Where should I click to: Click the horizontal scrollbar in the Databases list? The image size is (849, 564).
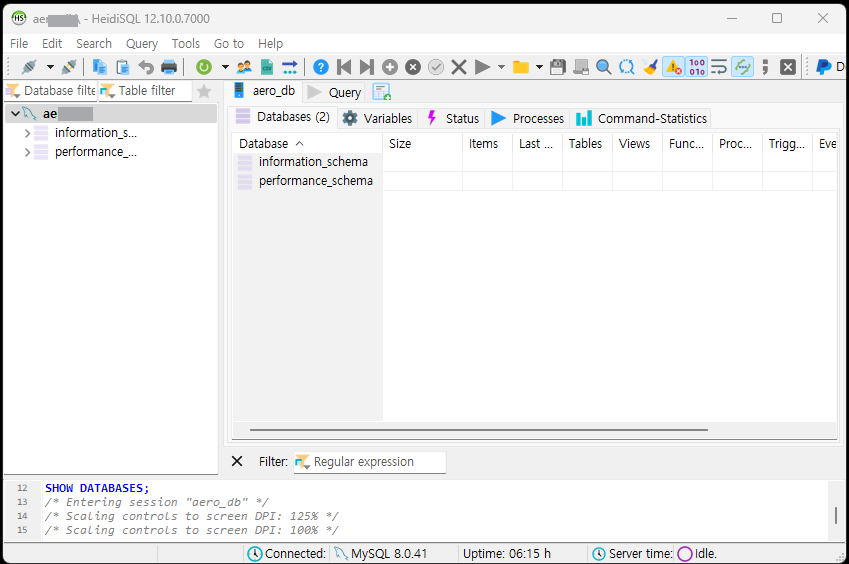point(479,430)
